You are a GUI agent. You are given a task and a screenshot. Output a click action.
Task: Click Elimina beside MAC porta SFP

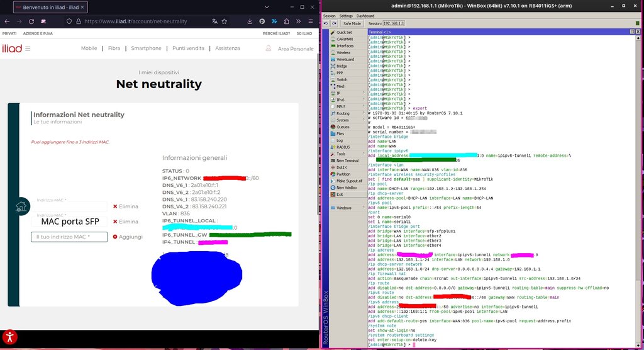(126, 222)
